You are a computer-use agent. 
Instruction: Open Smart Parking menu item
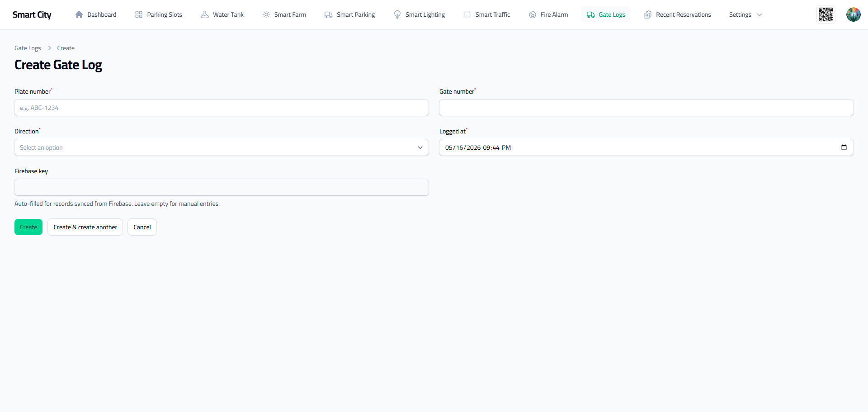[x=350, y=14]
